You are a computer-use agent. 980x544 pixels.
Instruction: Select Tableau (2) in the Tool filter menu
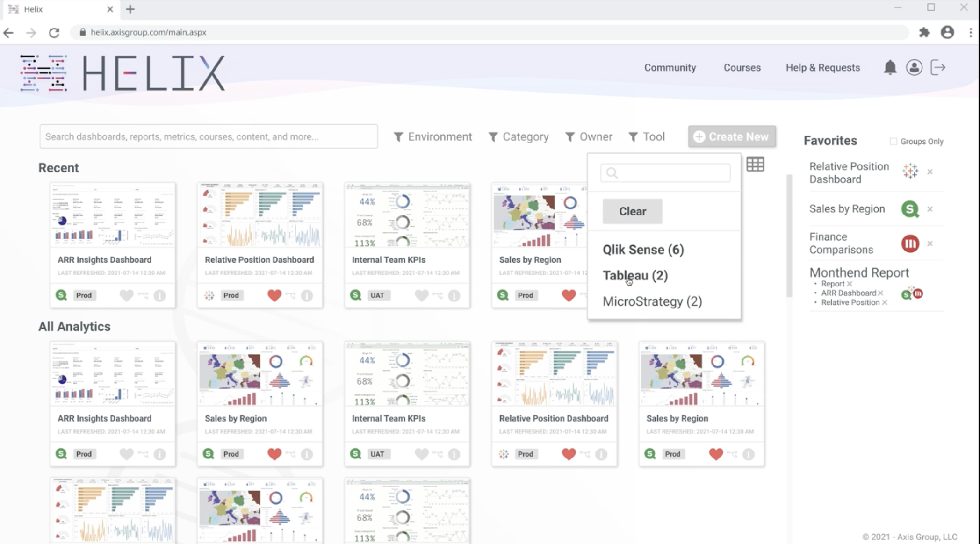tap(635, 275)
